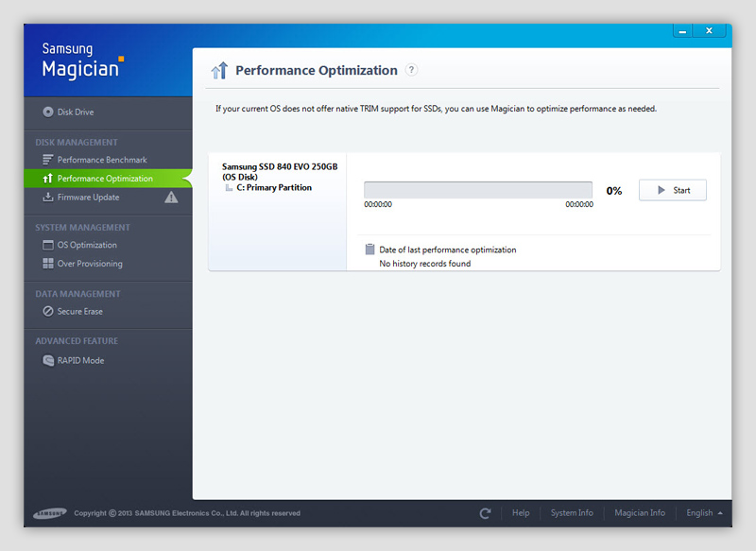
Task: Open Disk Drive in sidebar
Action: 76,112
